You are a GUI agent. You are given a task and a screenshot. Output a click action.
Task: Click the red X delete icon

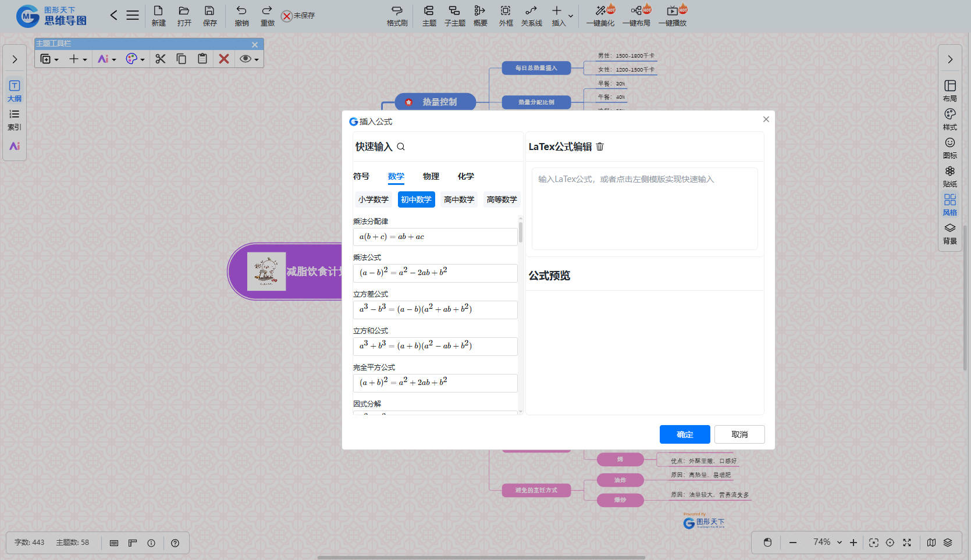pos(223,59)
